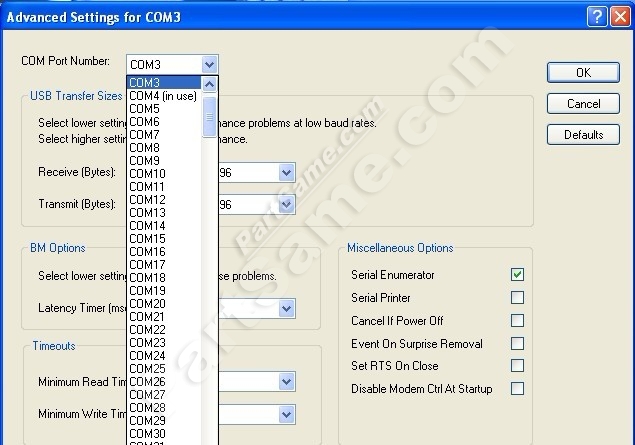Image resolution: width=635 pixels, height=445 pixels.
Task: Choose COM14 in the dropdown list
Action: tap(164, 226)
